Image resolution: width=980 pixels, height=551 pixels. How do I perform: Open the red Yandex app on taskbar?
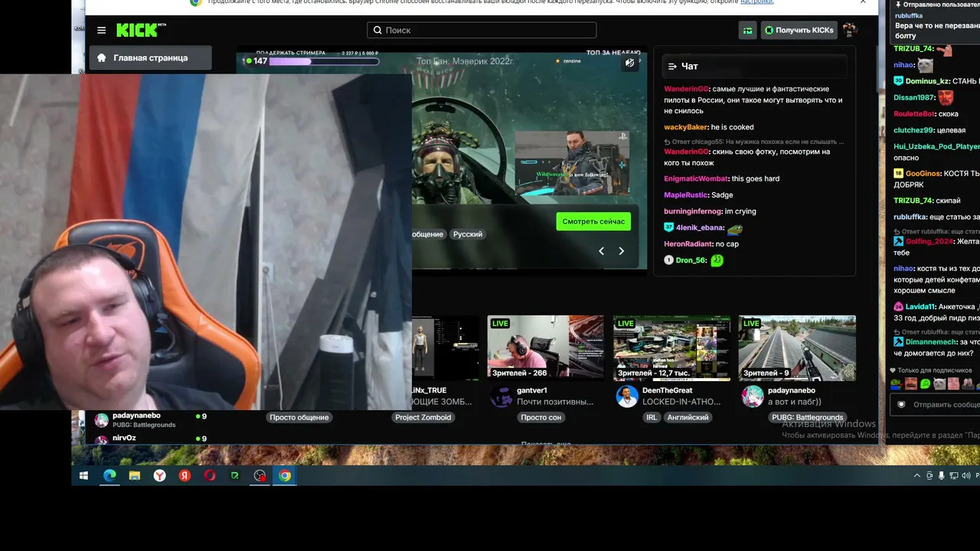coord(185,475)
